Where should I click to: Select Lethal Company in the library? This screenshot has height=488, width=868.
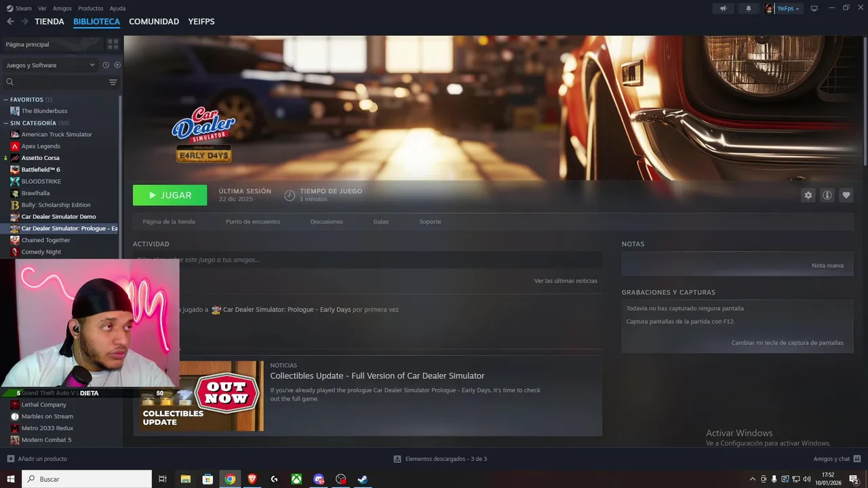click(x=43, y=405)
